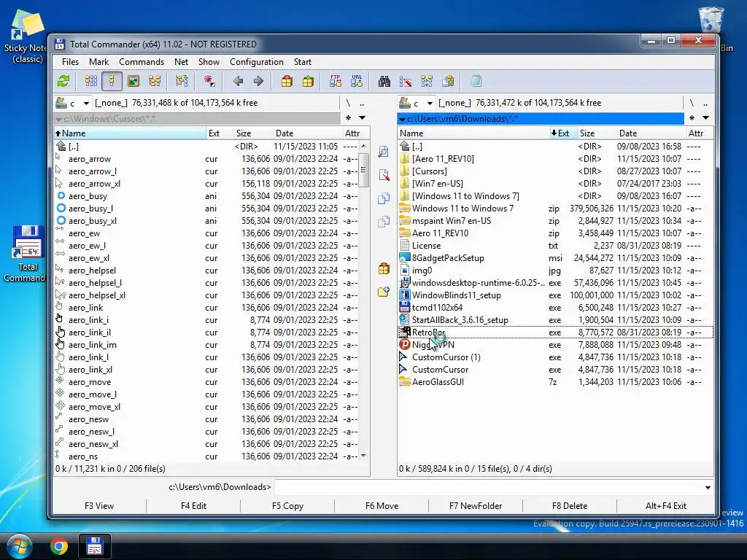Open the Files menu

(70, 62)
